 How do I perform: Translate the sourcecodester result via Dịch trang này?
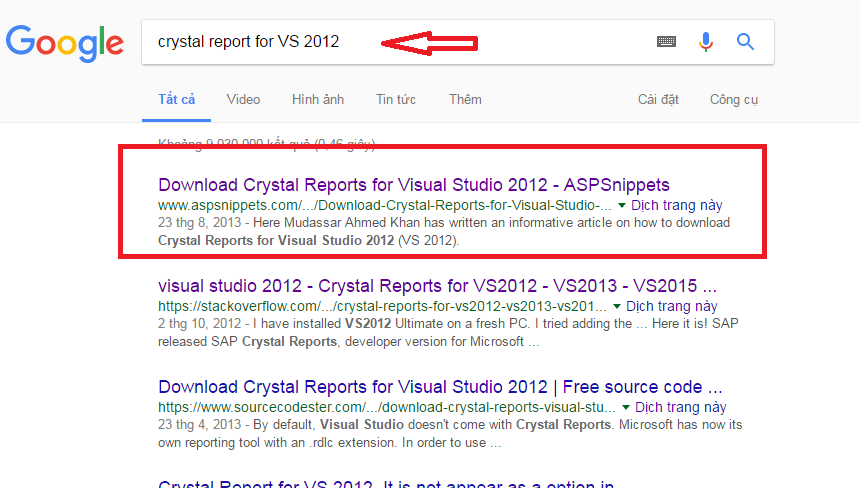tap(680, 407)
